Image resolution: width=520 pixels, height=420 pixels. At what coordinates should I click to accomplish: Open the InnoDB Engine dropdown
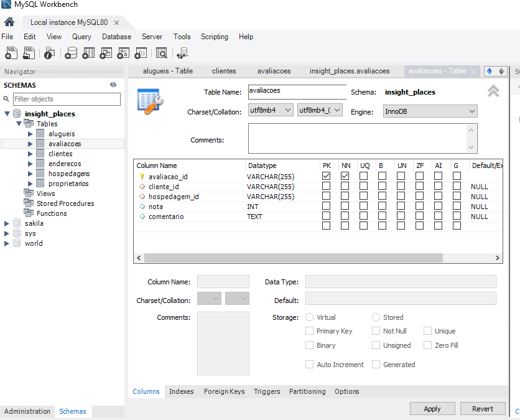point(430,111)
